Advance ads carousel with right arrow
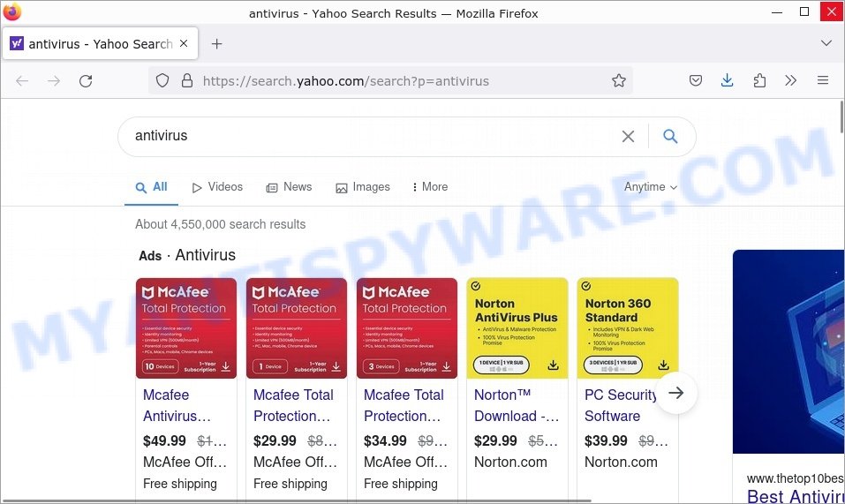The image size is (845, 504). pos(675,393)
